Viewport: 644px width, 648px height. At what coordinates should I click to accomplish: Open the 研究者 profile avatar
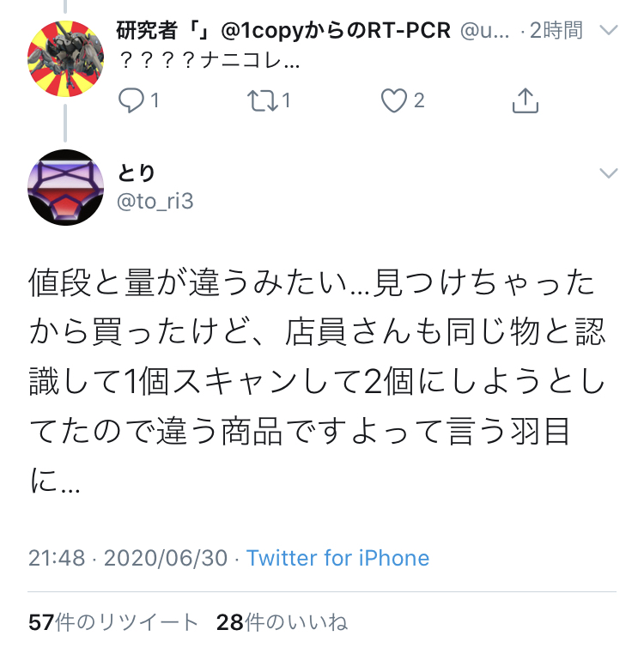click(65, 58)
